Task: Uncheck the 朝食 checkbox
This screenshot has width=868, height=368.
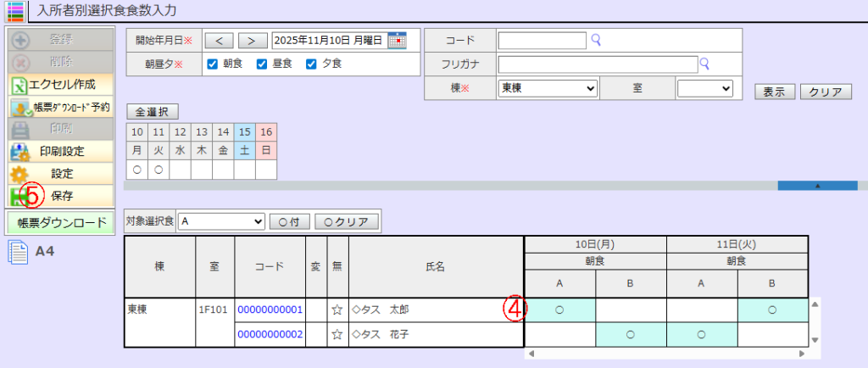Action: (x=213, y=64)
